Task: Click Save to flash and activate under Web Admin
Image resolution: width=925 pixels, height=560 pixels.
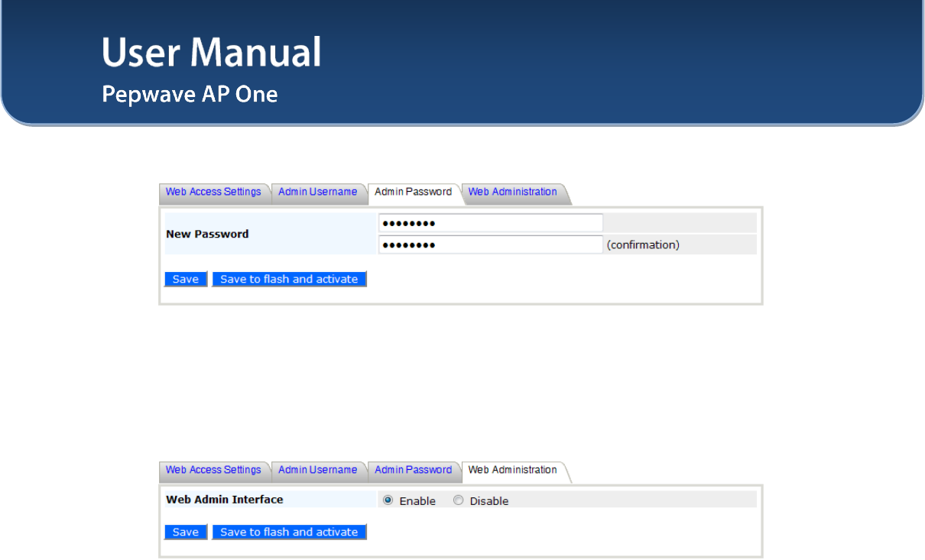Action: (290, 532)
